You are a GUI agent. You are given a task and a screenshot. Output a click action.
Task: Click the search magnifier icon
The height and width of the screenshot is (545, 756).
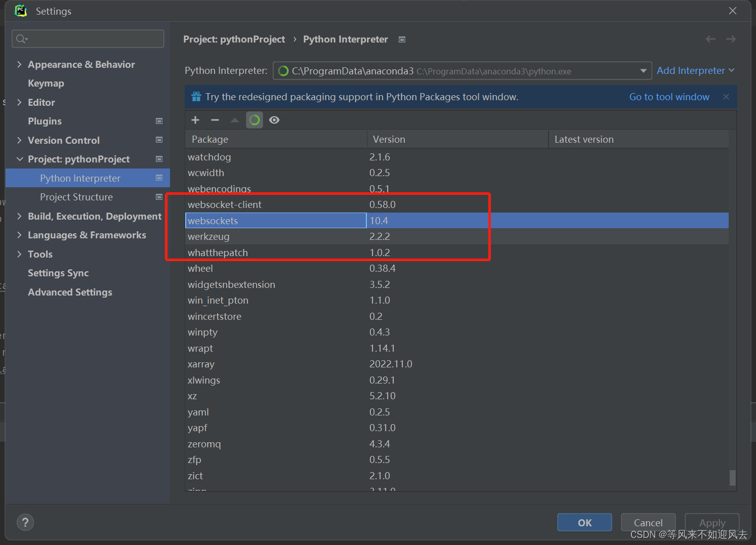[x=22, y=39]
